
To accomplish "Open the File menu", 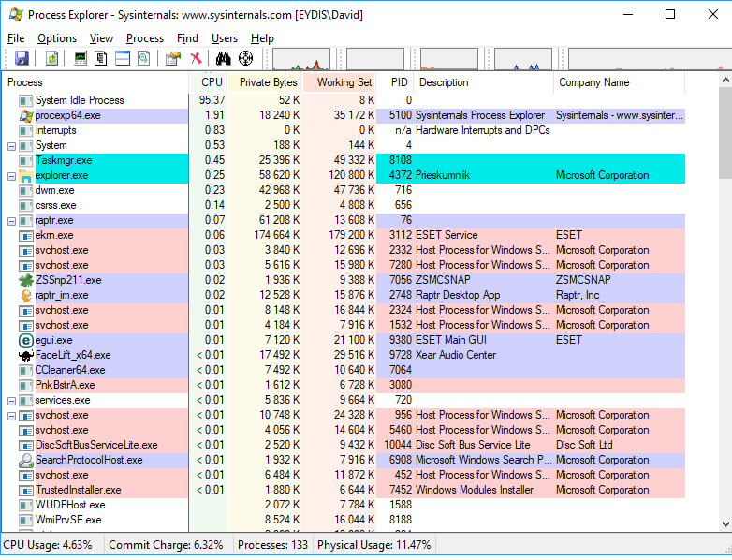I will tap(16, 38).
